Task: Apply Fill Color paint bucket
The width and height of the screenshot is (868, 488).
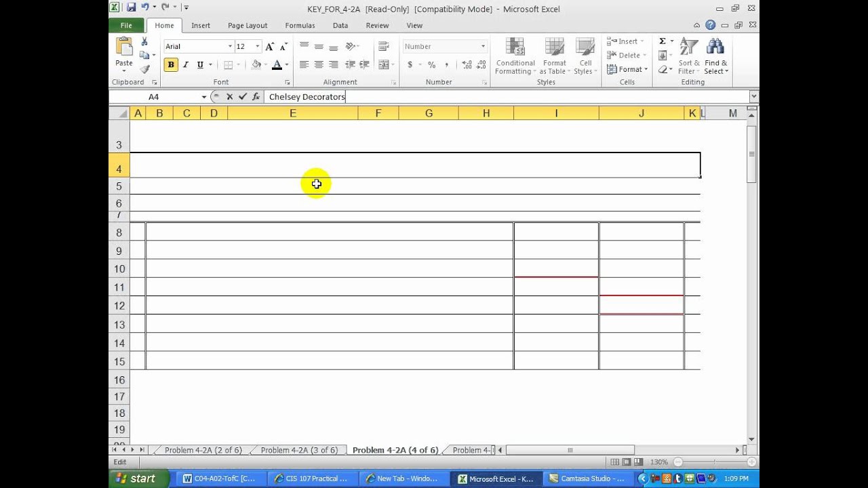Action: pos(256,65)
